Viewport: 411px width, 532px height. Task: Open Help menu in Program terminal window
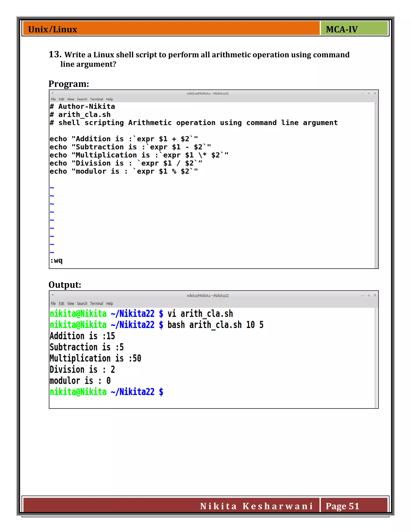[x=109, y=99]
